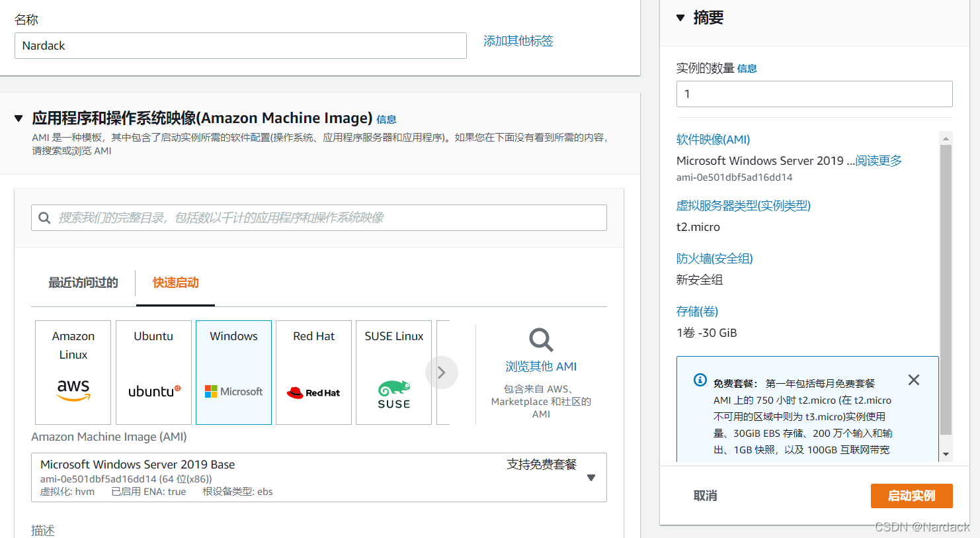Open the 浏览其他 AMI link
The width and height of the screenshot is (980, 538).
point(541,367)
